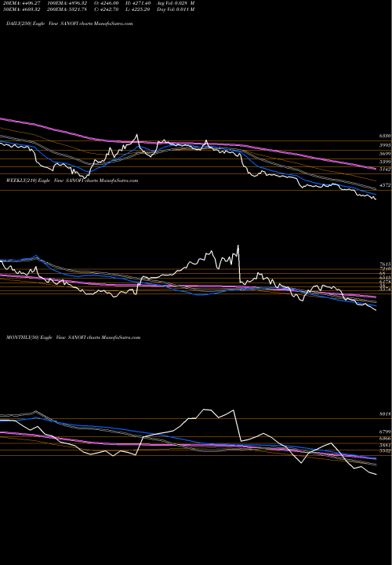Image resolution: width=392 pixels, height=565 pixels.
Task: Click the 8018 price label on monthly chart
Action: 385,414
